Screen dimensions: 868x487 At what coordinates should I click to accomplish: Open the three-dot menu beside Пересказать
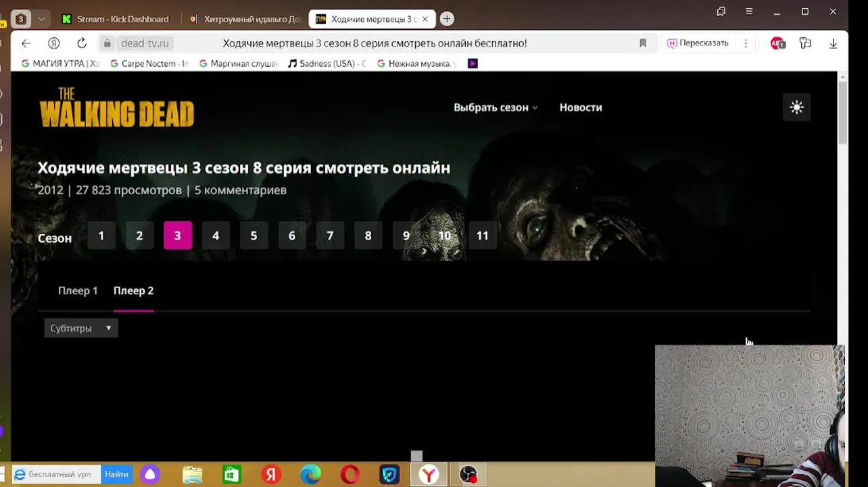tap(746, 43)
